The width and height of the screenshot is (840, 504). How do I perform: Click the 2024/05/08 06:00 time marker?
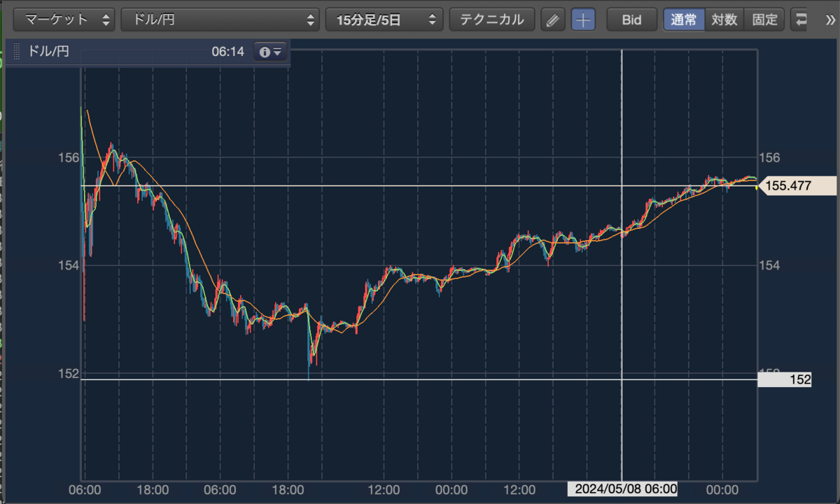pos(622,489)
